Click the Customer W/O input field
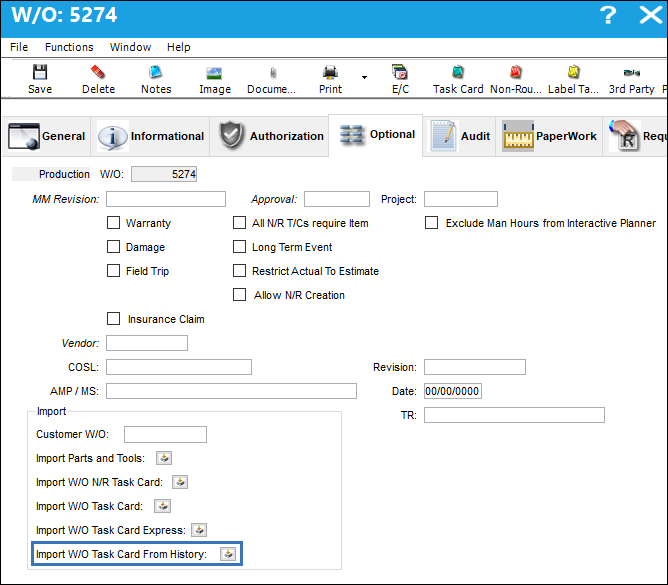This screenshot has height=585, width=668. pos(165,435)
